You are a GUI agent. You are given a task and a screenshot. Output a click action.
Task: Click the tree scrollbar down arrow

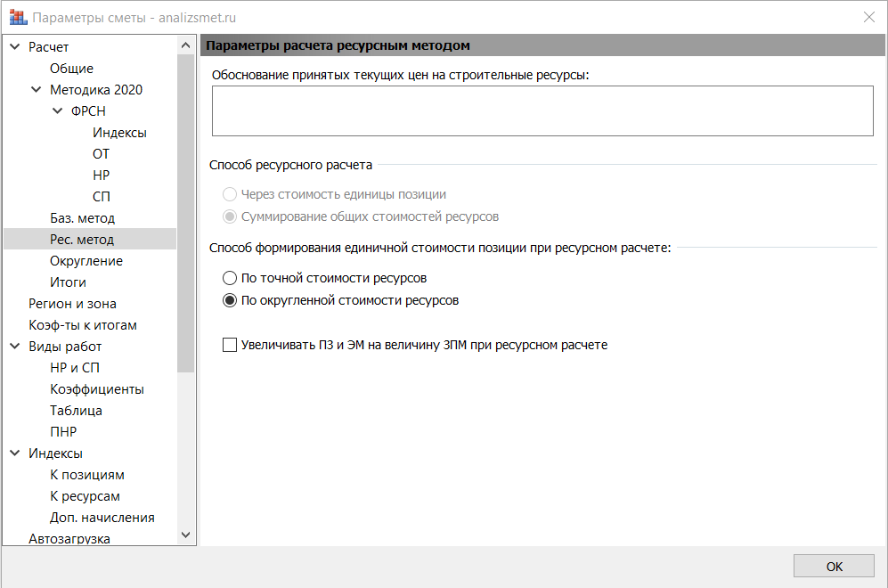click(185, 535)
